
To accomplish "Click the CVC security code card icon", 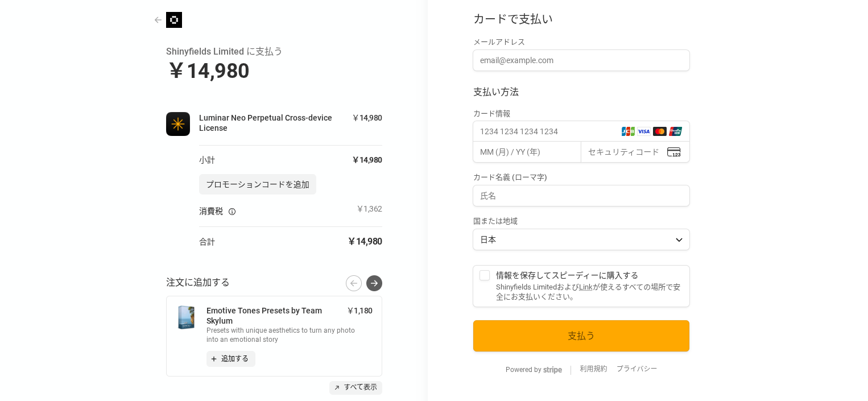I will (x=674, y=152).
